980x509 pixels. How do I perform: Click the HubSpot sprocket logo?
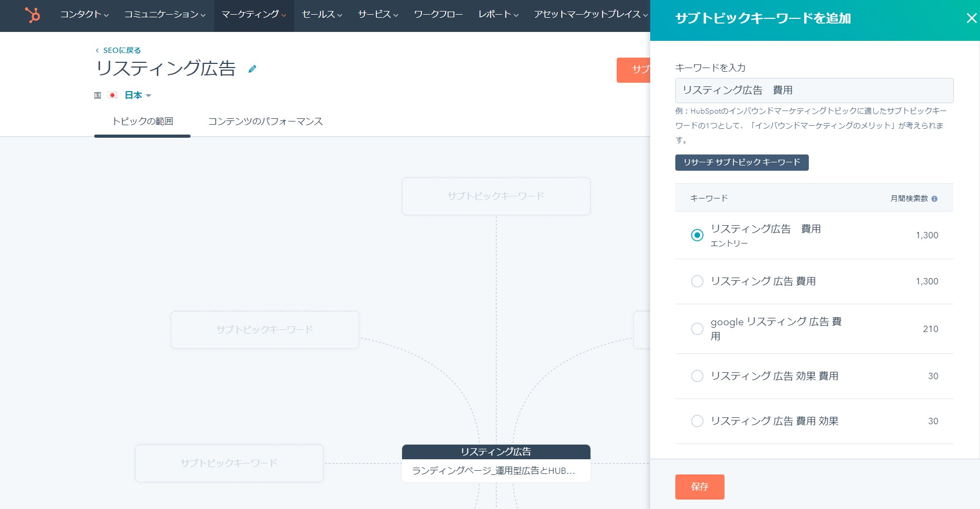(32, 15)
